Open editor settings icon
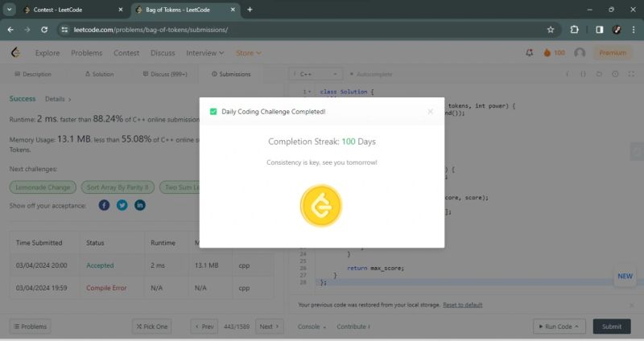 [x=615, y=74]
